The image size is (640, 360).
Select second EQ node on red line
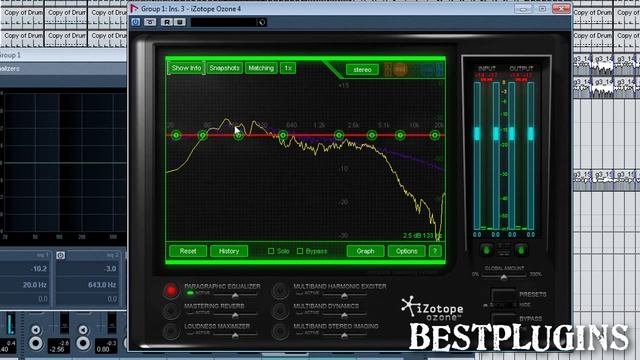pyautogui.click(x=202, y=135)
